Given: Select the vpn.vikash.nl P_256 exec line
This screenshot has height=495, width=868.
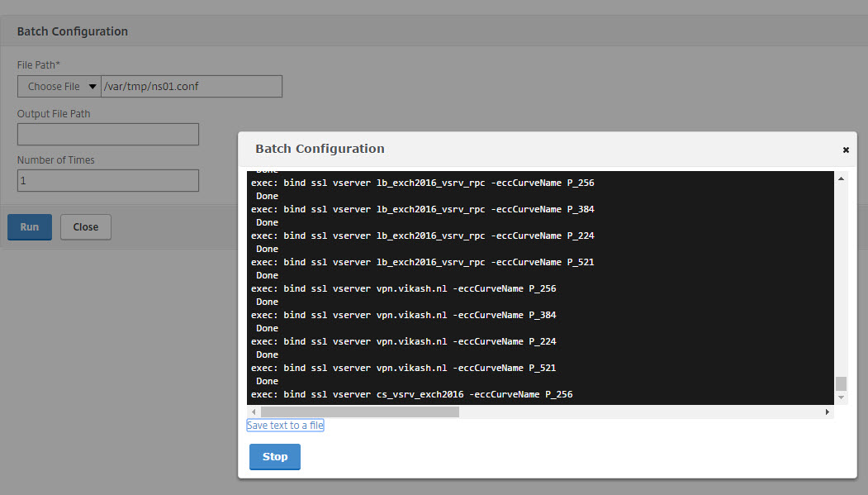Looking at the screenshot, I should point(404,288).
